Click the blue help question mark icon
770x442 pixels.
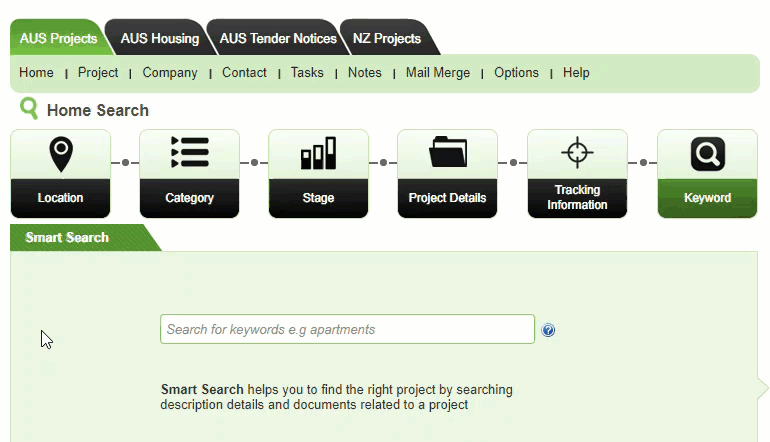click(x=548, y=330)
